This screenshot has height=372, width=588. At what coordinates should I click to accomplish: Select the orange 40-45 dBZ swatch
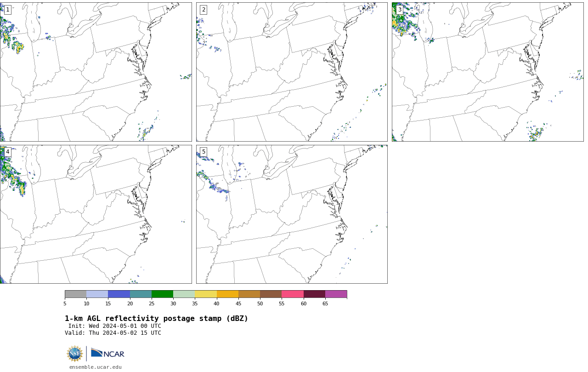pos(227,294)
